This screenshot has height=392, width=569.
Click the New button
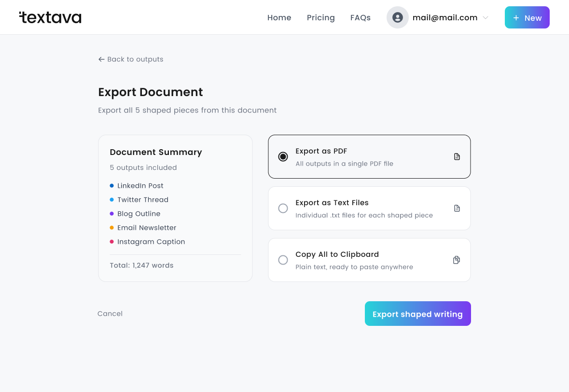pos(527,17)
